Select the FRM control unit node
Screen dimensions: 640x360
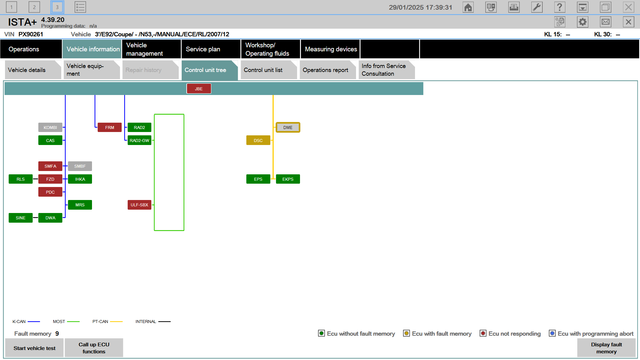click(109, 127)
